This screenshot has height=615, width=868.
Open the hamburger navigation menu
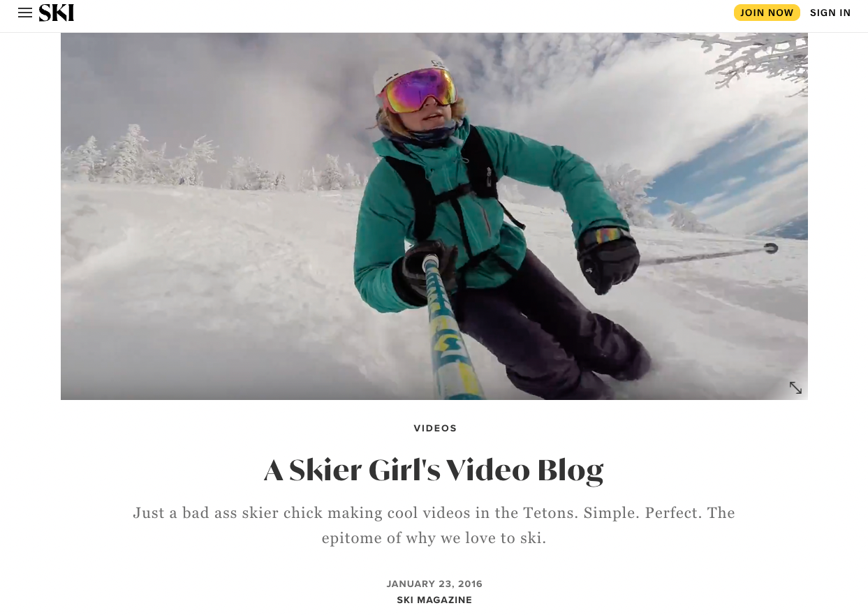pyautogui.click(x=25, y=13)
